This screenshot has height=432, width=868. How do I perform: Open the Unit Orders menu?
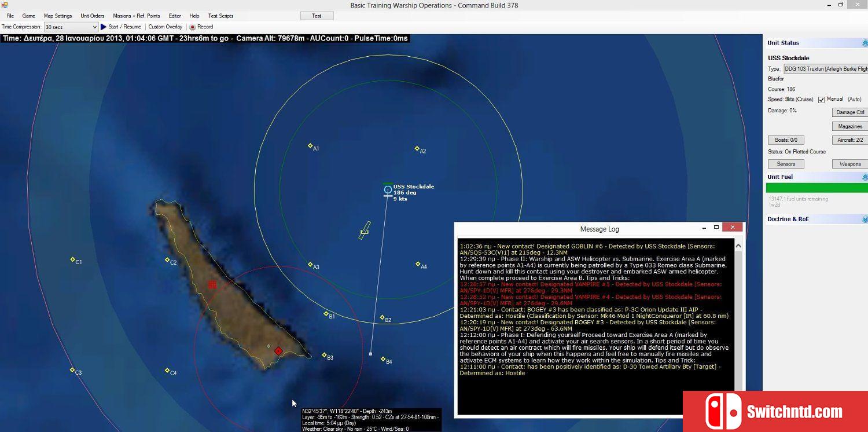tap(93, 16)
